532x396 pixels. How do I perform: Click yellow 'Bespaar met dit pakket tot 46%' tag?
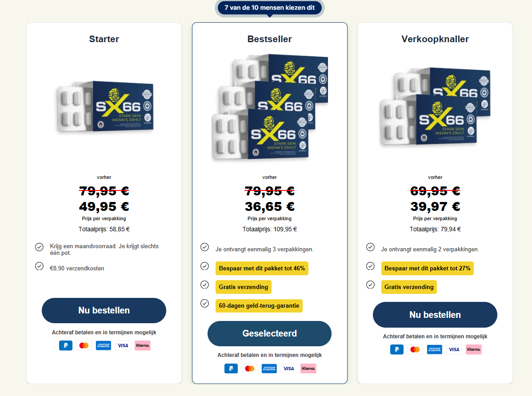pos(262,269)
